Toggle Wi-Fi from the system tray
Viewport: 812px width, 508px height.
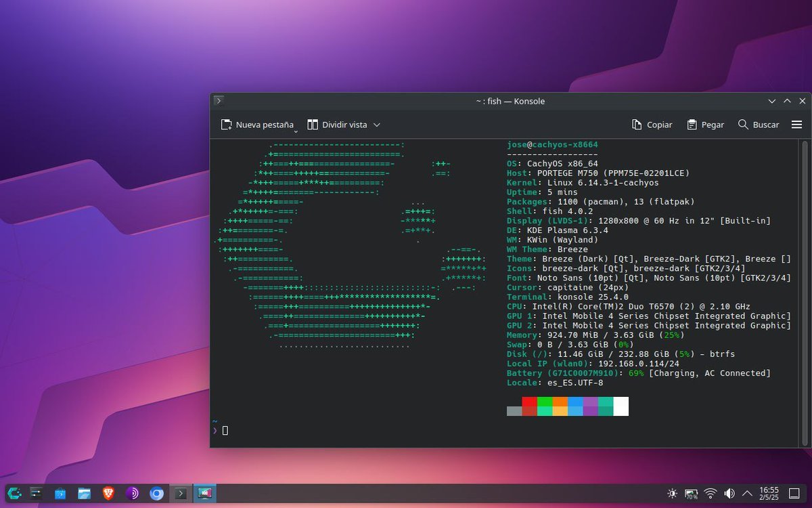(x=709, y=494)
